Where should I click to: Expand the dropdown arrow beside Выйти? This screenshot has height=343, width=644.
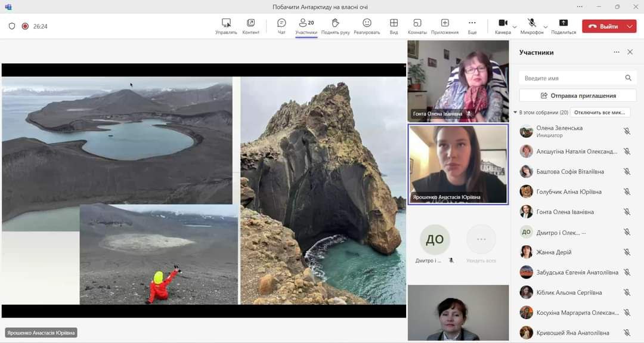point(630,26)
